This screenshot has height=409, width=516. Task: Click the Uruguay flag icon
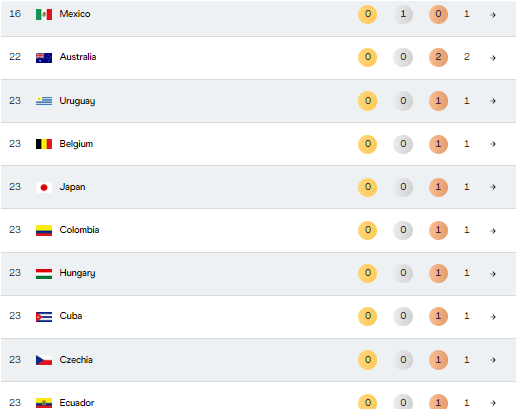44,101
